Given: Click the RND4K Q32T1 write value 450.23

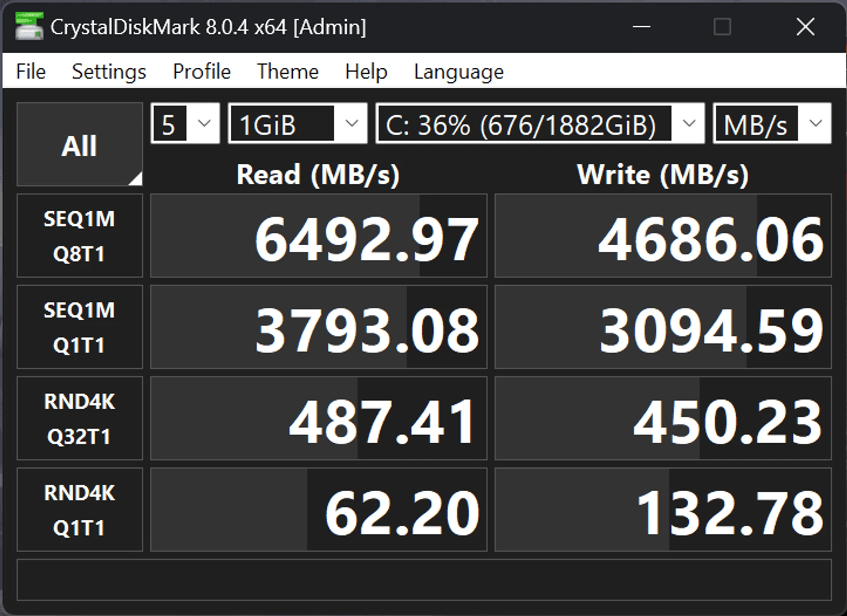Looking at the screenshot, I should click(663, 418).
